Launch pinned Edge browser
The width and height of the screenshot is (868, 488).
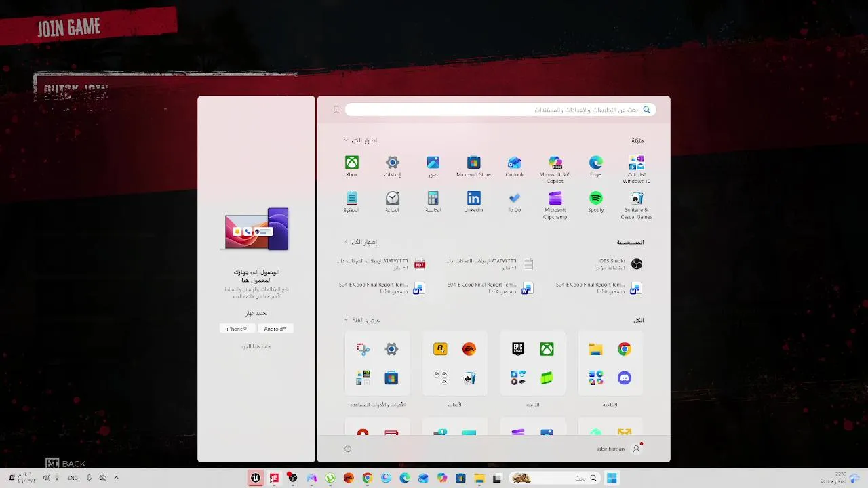[x=595, y=166]
